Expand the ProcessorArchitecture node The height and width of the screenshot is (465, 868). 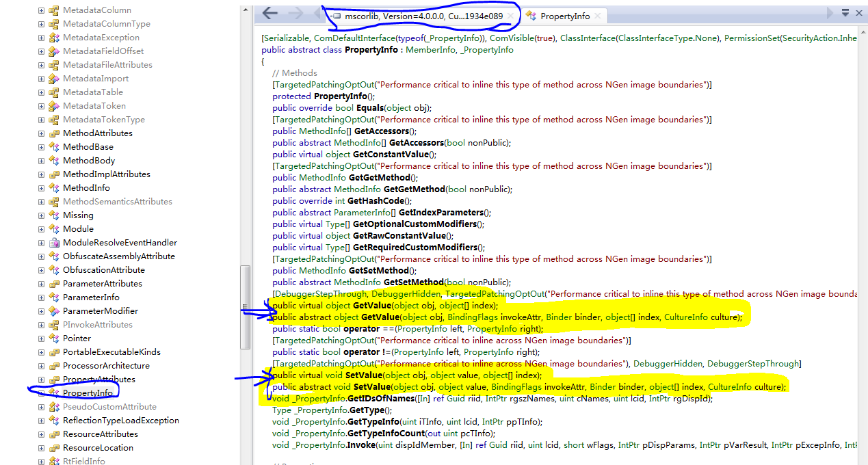point(41,366)
